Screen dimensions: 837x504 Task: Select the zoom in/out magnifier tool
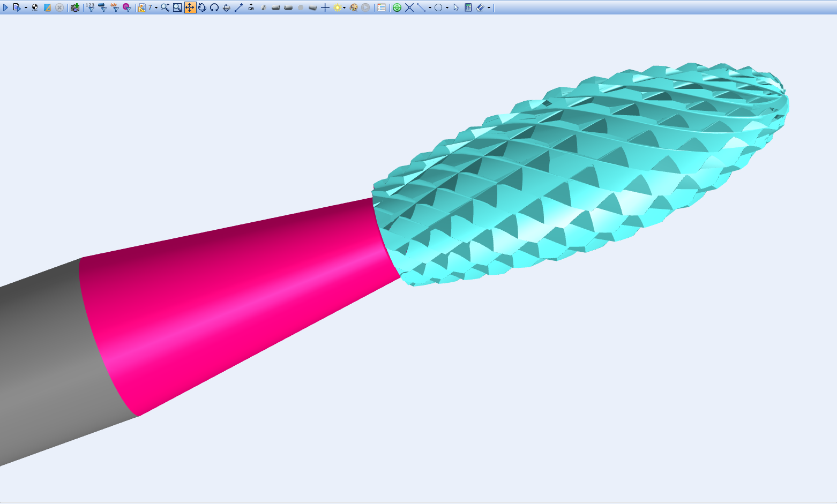coord(165,7)
